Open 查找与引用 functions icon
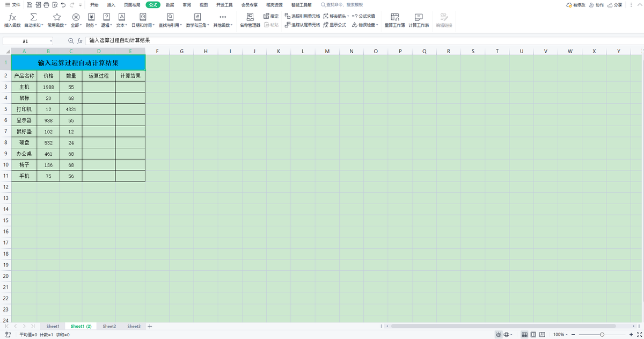644x339 pixels. (170, 17)
